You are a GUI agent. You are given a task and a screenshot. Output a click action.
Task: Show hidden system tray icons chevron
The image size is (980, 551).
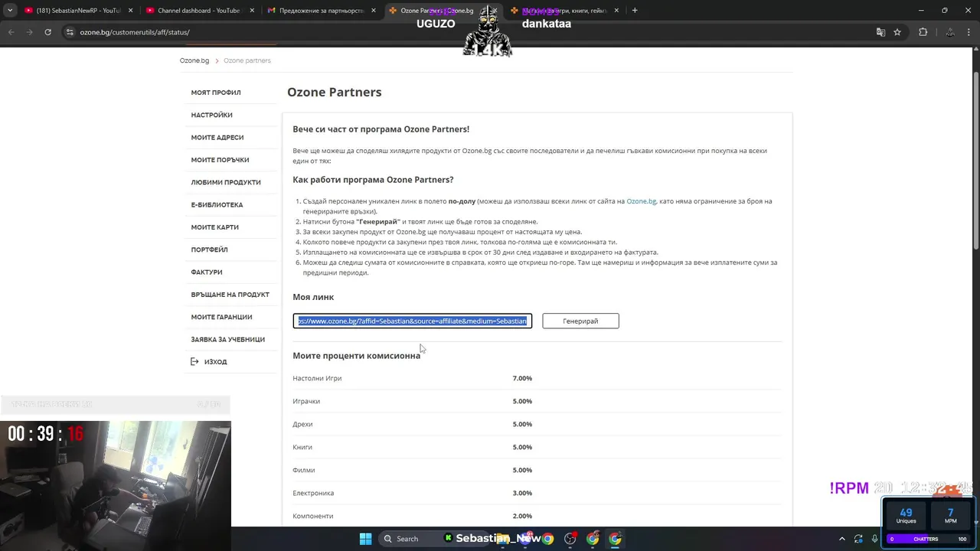click(x=842, y=539)
